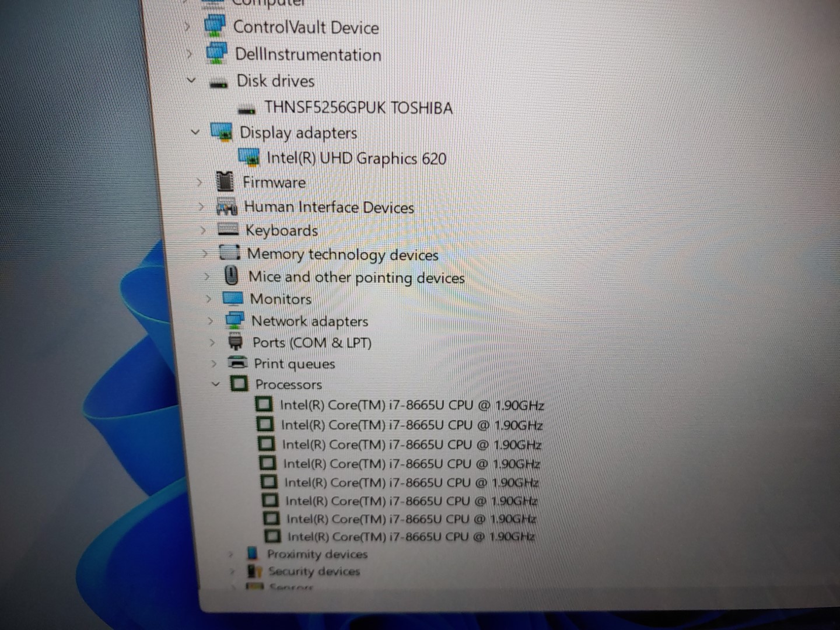
Task: Collapse the Disk drives node
Action: [191, 80]
